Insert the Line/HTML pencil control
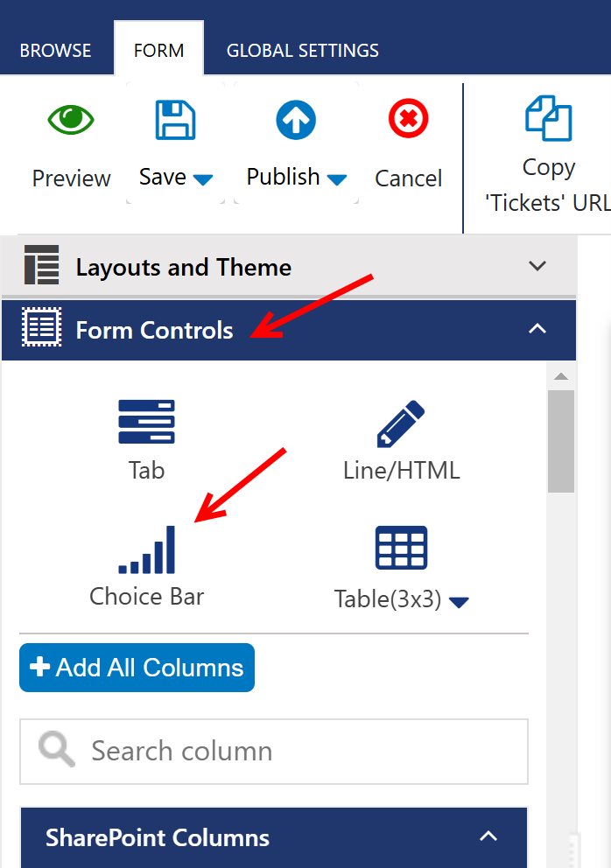The image size is (611, 868). pos(401,424)
